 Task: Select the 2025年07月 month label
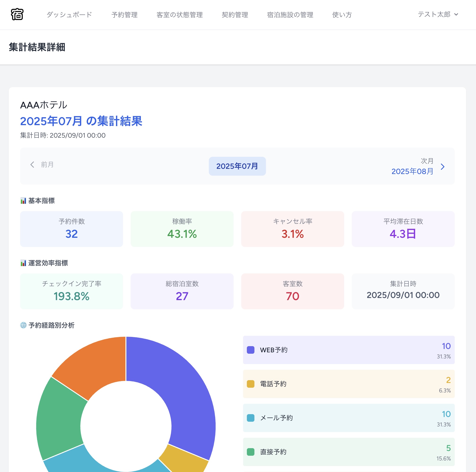tap(237, 166)
